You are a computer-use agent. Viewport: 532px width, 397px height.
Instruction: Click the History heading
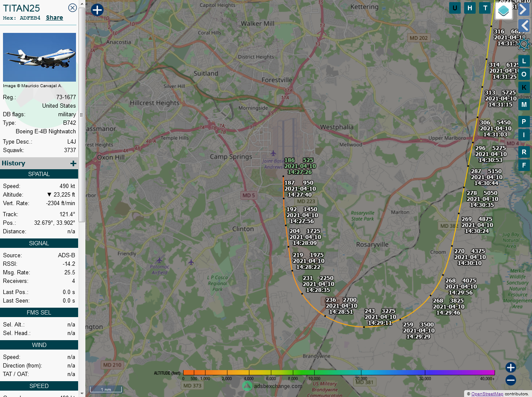(14, 163)
